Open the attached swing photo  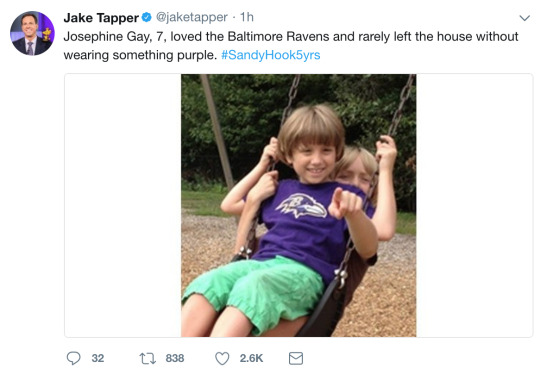pos(299,206)
